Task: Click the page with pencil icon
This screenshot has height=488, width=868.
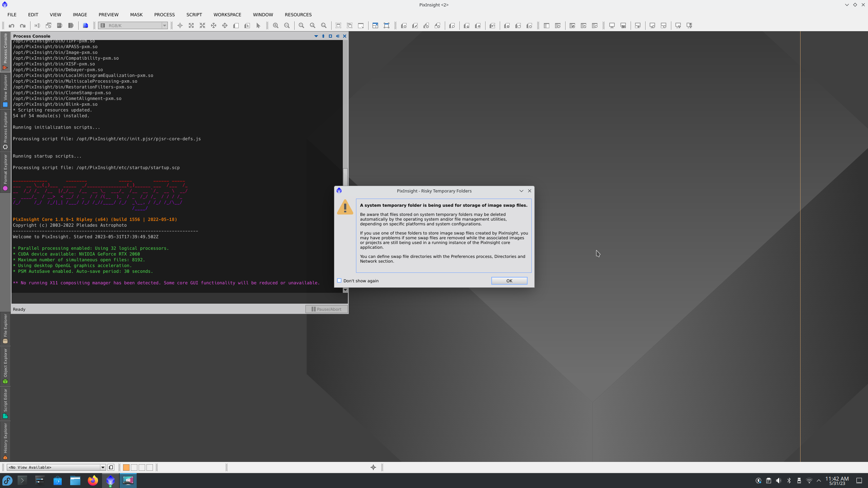Action: (415, 25)
